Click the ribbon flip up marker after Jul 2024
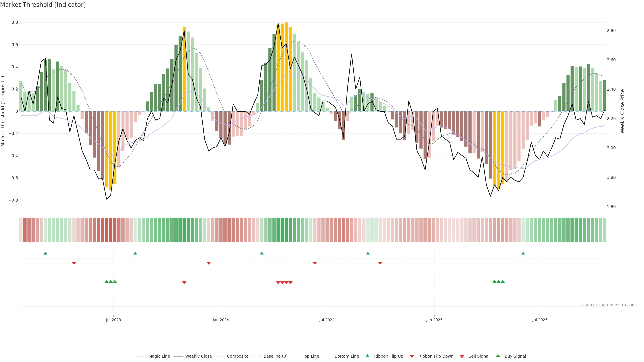The width and height of the screenshot is (644, 362). pyautogui.click(x=368, y=253)
